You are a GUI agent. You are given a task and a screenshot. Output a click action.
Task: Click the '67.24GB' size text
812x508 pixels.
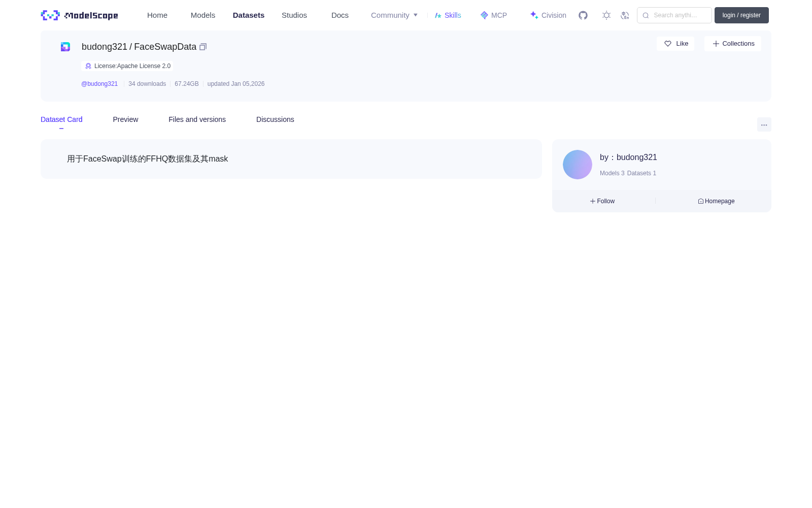tap(187, 84)
